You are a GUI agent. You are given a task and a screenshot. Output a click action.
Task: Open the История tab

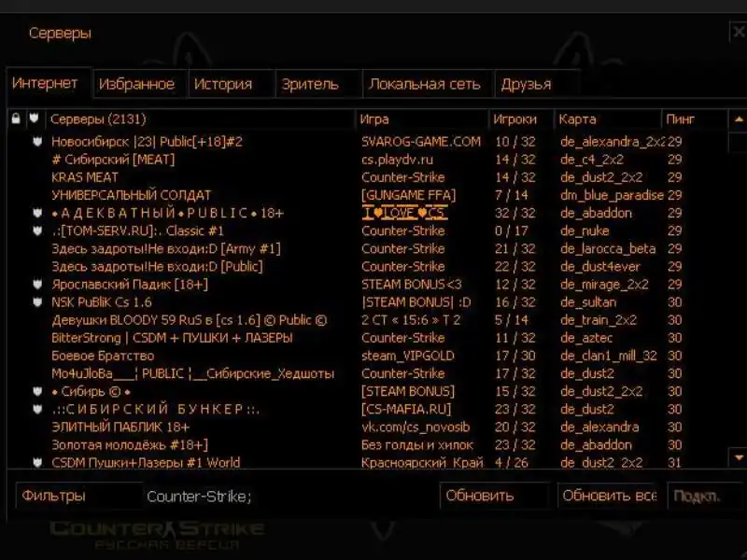click(231, 84)
